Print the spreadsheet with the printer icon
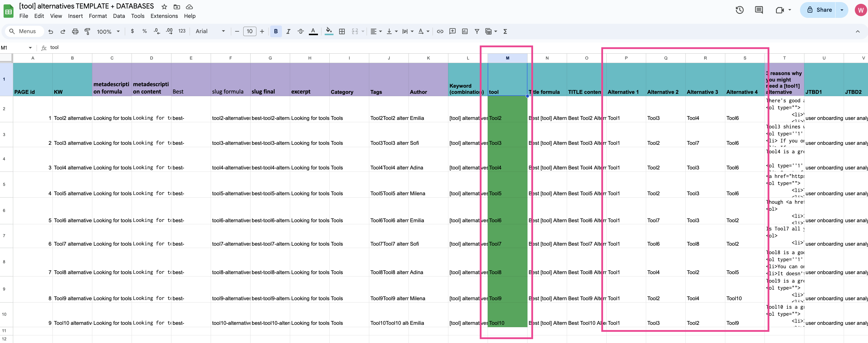The height and width of the screenshot is (343, 868). (75, 31)
